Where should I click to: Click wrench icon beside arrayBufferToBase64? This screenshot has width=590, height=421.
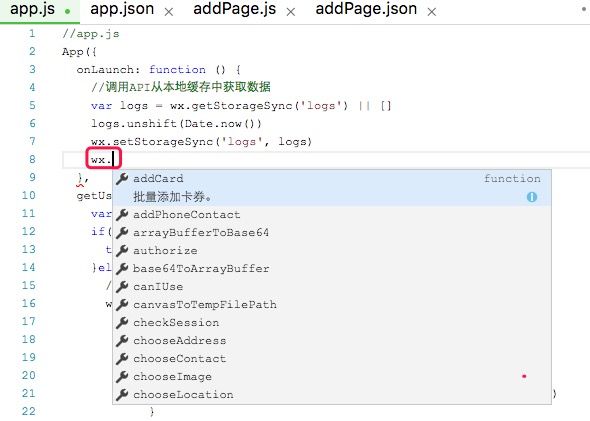pos(122,233)
